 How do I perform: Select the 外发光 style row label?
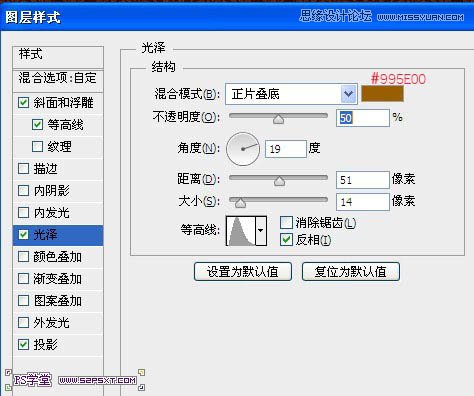[x=51, y=322]
